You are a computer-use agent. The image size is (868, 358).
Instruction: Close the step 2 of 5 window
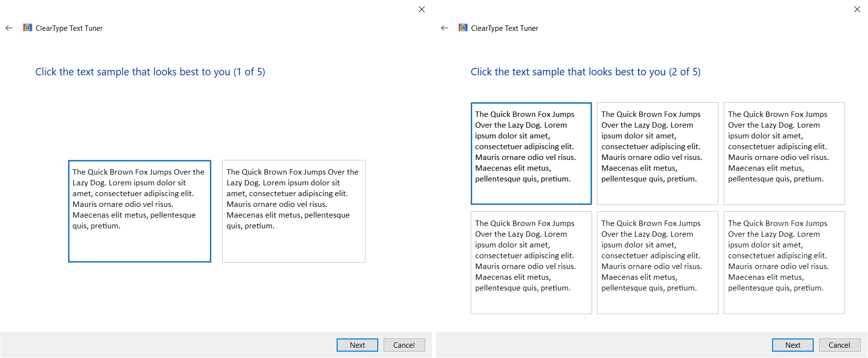pos(857,9)
